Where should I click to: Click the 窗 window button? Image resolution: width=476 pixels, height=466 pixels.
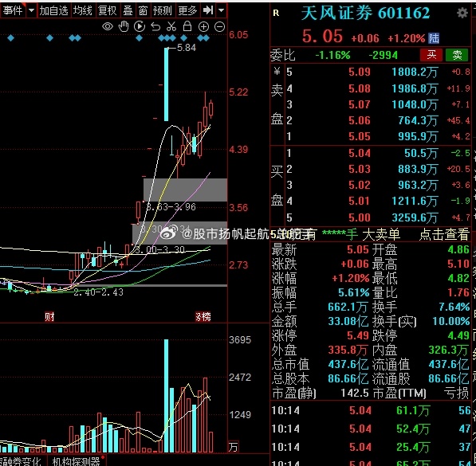tap(143, 10)
